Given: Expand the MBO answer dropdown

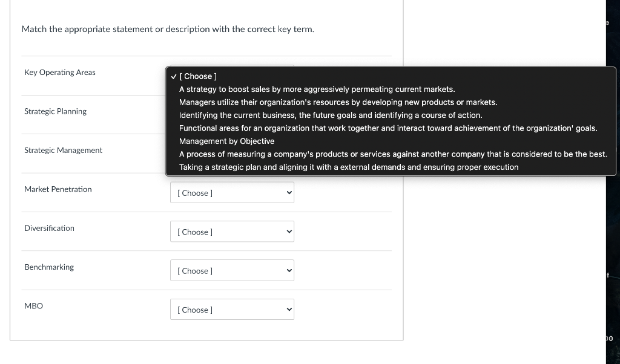Looking at the screenshot, I should [x=232, y=310].
